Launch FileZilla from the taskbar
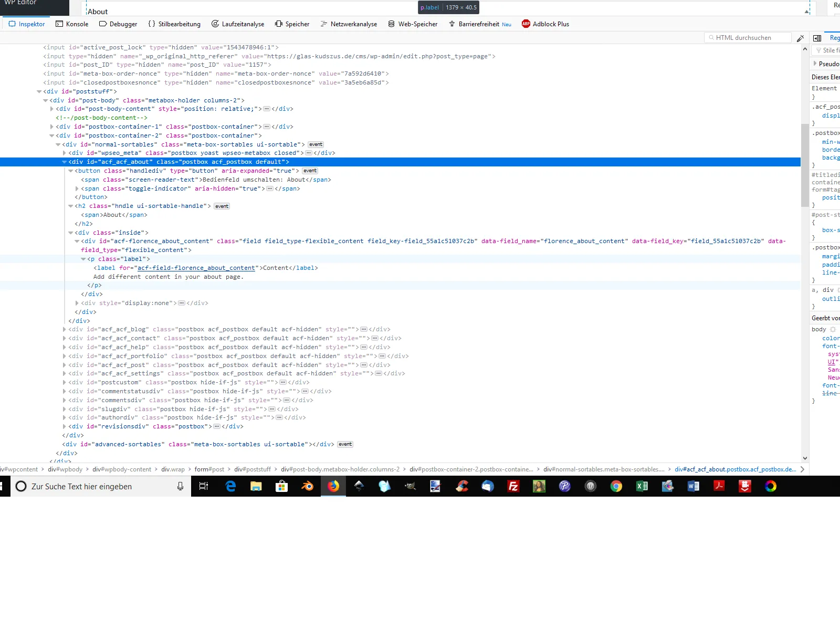 click(513, 486)
